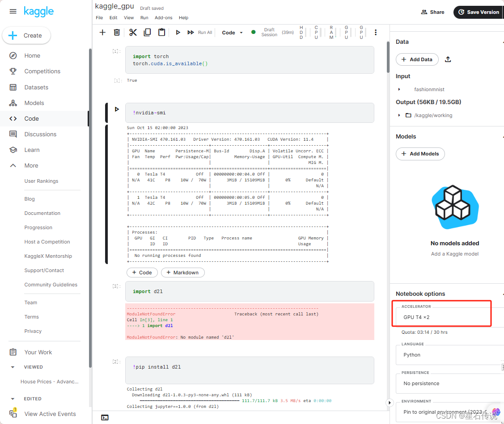
Task: Click the Add Models button
Action: pos(420,154)
